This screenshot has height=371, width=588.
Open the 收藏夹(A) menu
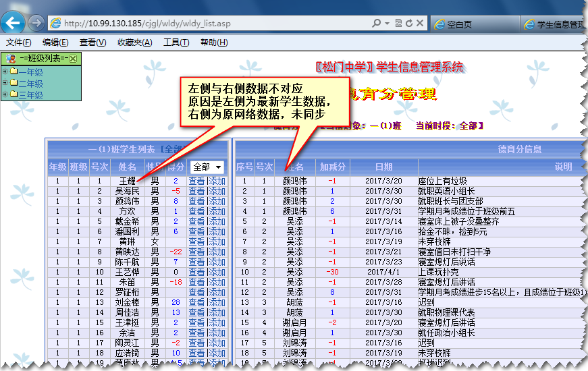click(x=134, y=42)
